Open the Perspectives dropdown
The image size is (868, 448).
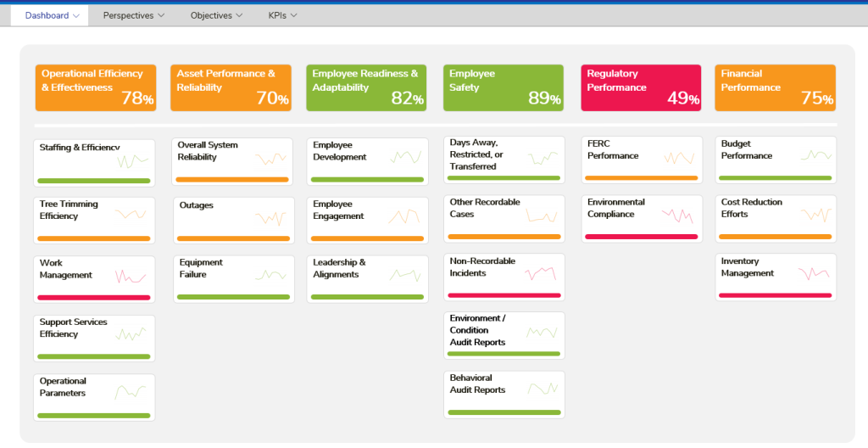click(134, 15)
